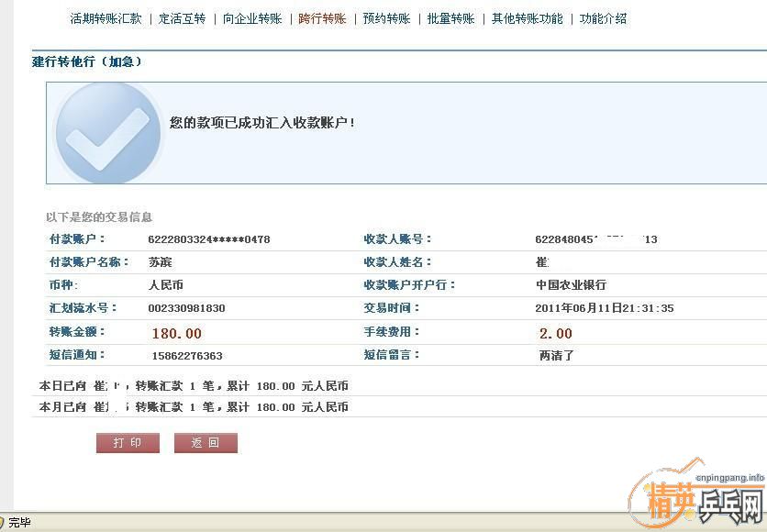Switch to the 批量转账 menu
The width and height of the screenshot is (767, 532).
[450, 18]
